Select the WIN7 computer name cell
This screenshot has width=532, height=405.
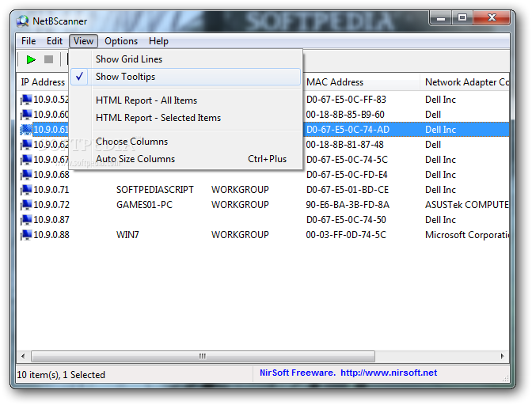(x=127, y=234)
